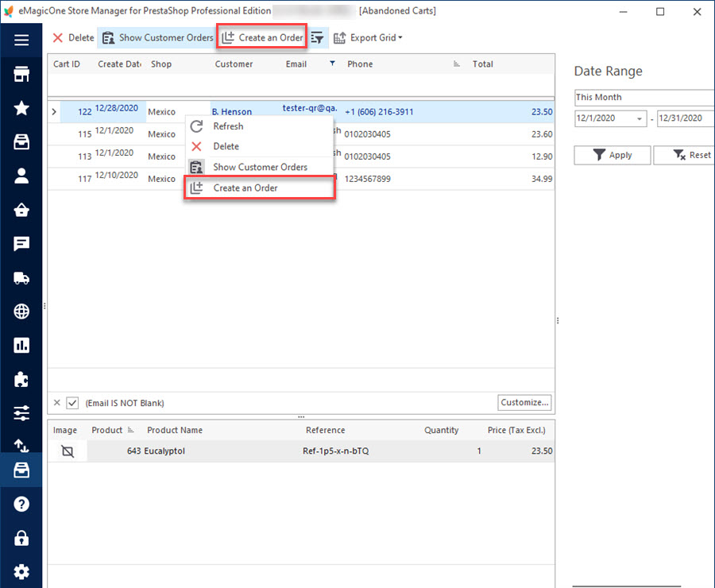Click the Reset filter button

click(x=685, y=156)
